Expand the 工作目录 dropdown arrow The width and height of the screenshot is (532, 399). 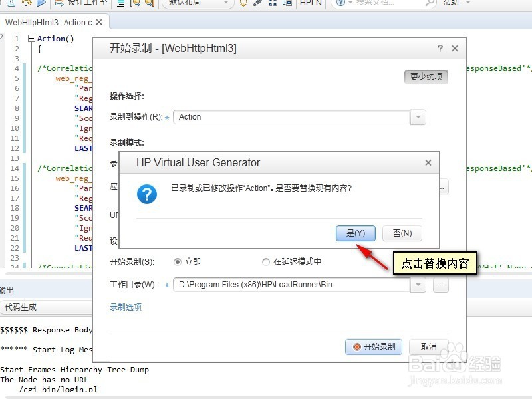pyautogui.click(x=418, y=285)
